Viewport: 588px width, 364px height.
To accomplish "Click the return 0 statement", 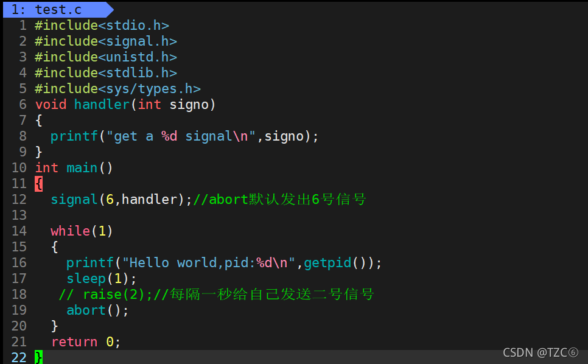I will [86, 342].
